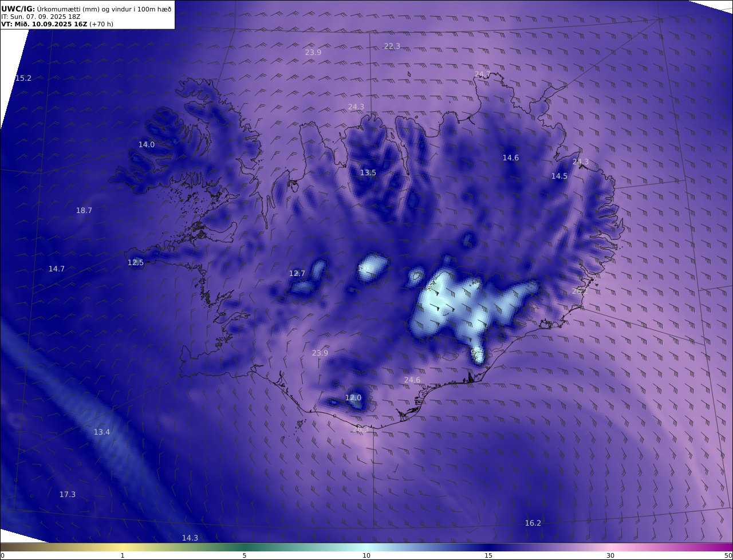Click the UWC/IG map title text
The width and height of the screenshot is (733, 560).
pos(86,9)
